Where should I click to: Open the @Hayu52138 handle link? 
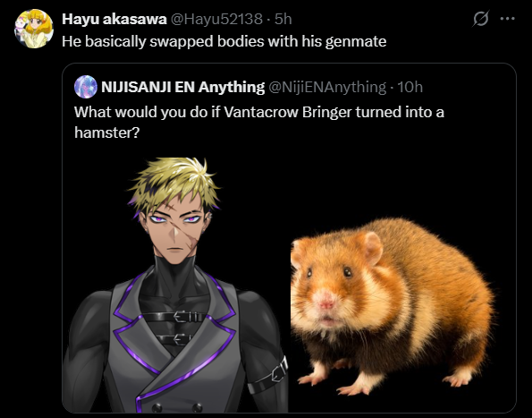216,19
